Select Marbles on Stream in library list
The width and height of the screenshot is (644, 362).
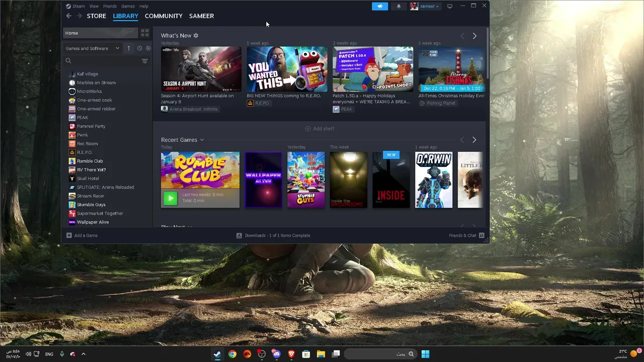[96, 82]
